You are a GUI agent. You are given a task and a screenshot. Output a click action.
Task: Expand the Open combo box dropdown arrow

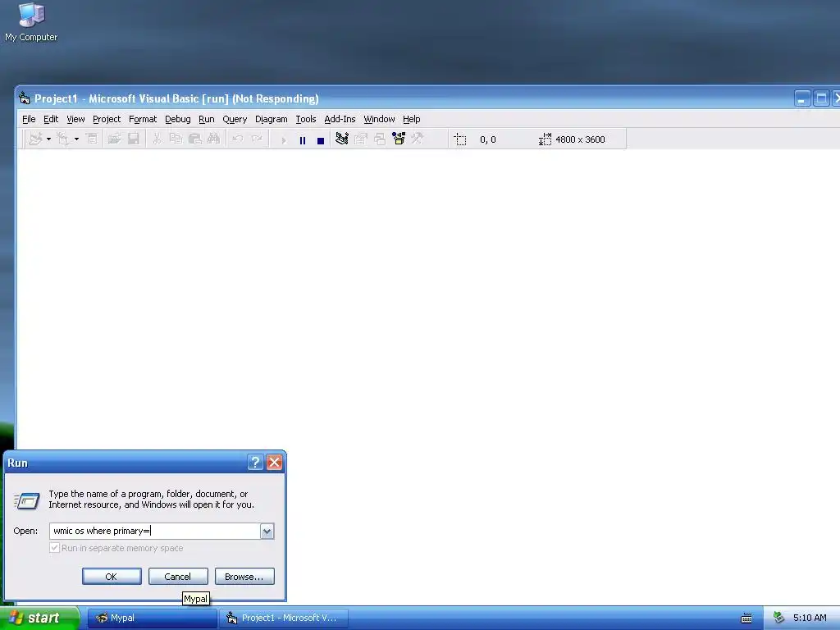pos(267,531)
